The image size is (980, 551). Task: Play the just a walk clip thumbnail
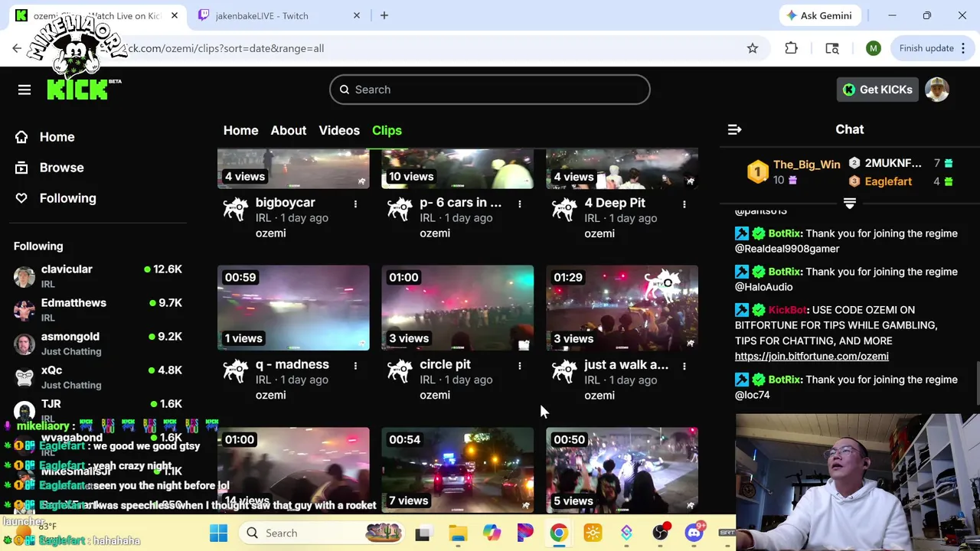point(622,308)
